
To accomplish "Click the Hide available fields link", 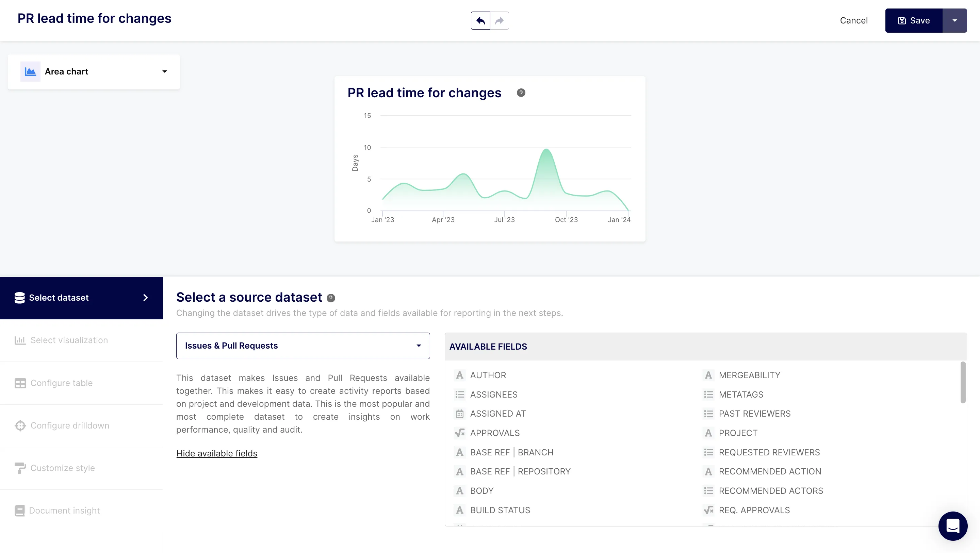I will (x=216, y=453).
